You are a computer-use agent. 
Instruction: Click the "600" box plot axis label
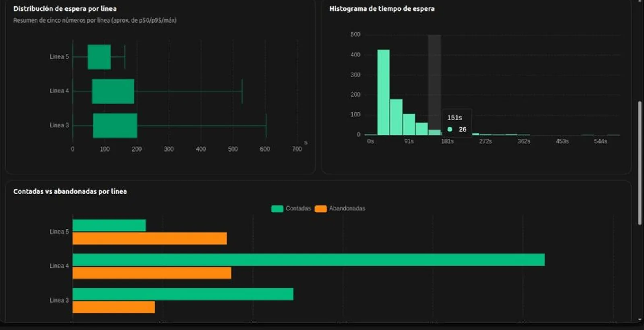(265, 149)
